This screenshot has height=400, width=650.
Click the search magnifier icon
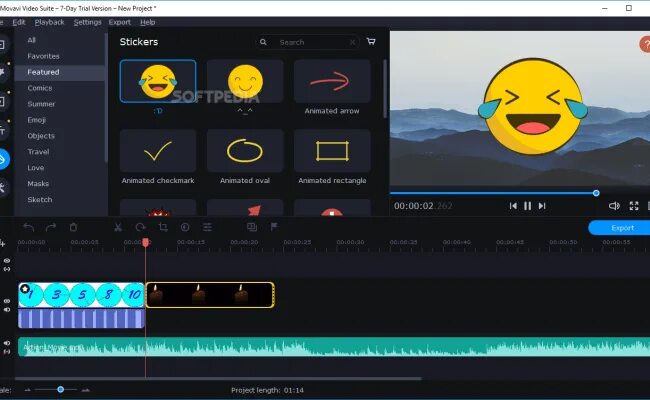point(263,42)
